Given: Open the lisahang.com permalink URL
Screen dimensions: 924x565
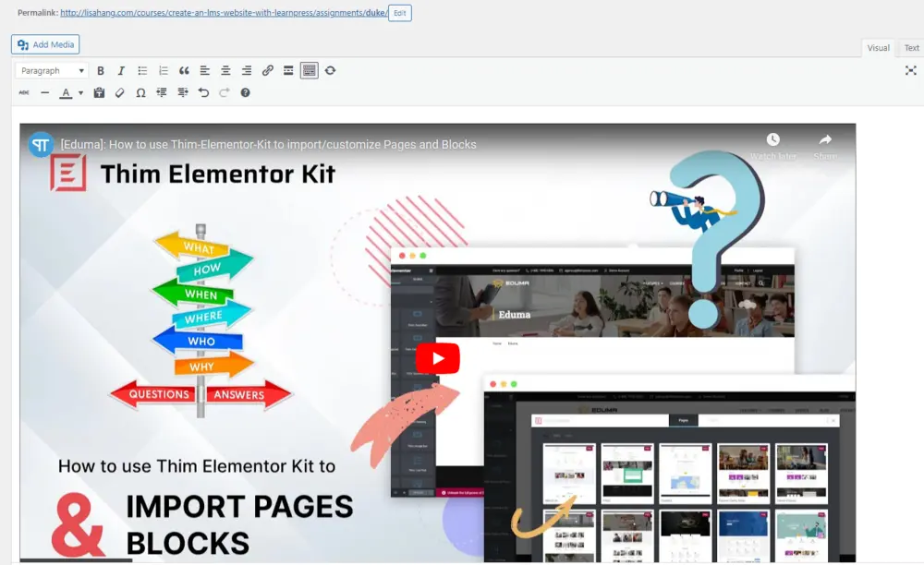Looking at the screenshot, I should coord(224,12).
